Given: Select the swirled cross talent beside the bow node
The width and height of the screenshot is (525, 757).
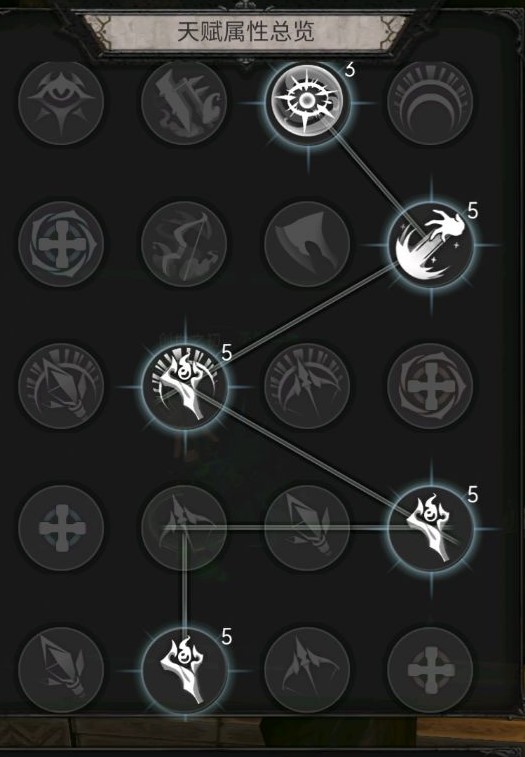Looking at the screenshot, I should tap(61, 244).
